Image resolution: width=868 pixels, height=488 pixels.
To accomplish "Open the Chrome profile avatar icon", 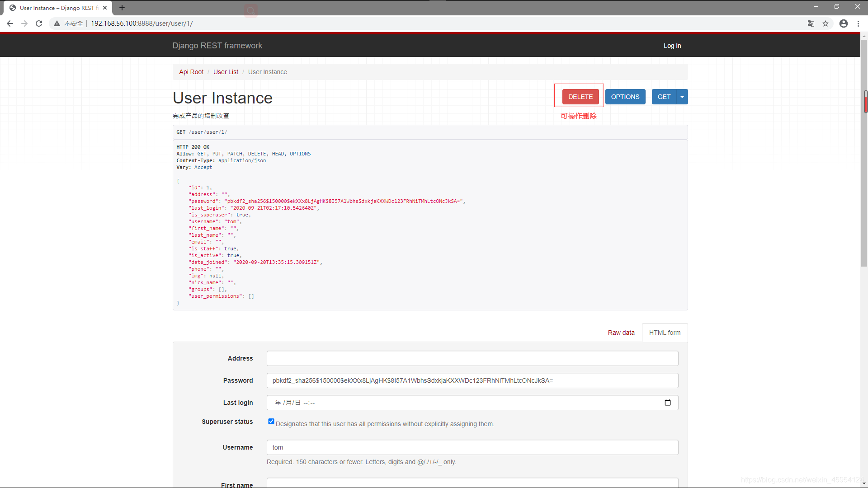I will click(844, 23).
